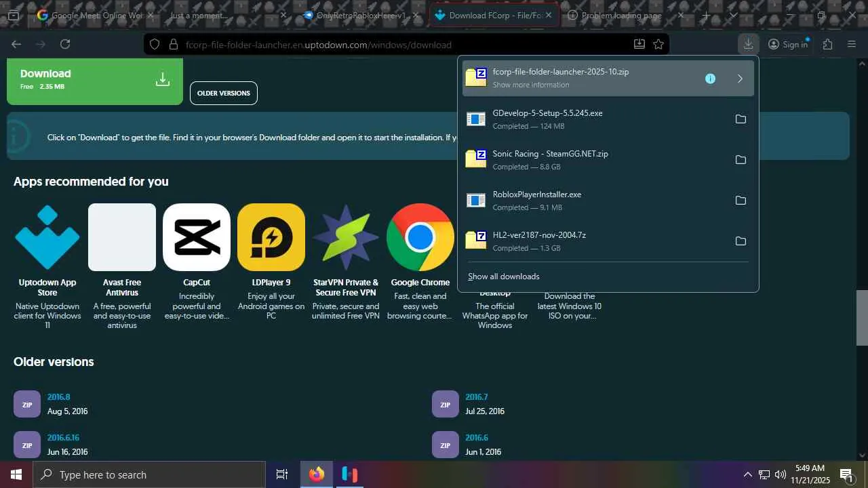Click the Firefox taskbar icon
The height and width of the screenshot is (488, 868).
tap(317, 474)
